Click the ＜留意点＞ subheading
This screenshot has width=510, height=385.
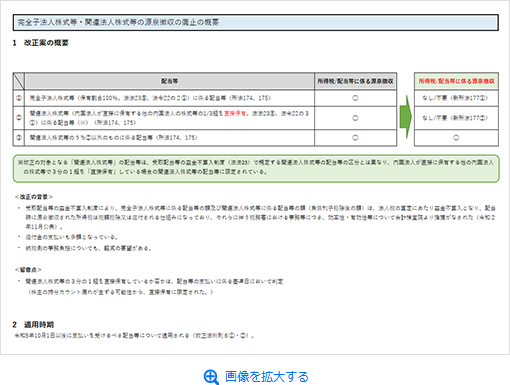(x=28, y=269)
